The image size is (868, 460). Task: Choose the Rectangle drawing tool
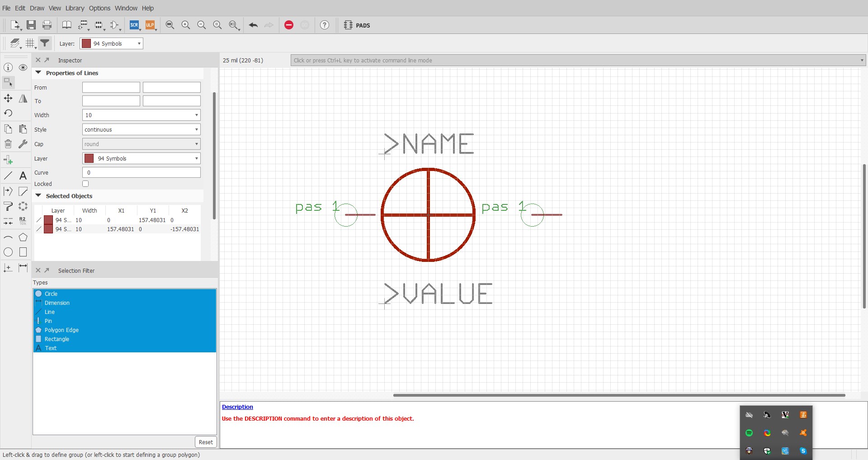coord(23,252)
